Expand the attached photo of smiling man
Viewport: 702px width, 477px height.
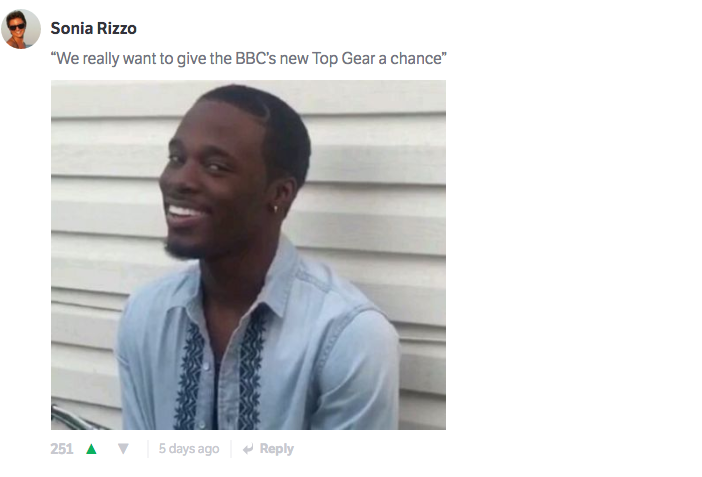[x=248, y=255]
